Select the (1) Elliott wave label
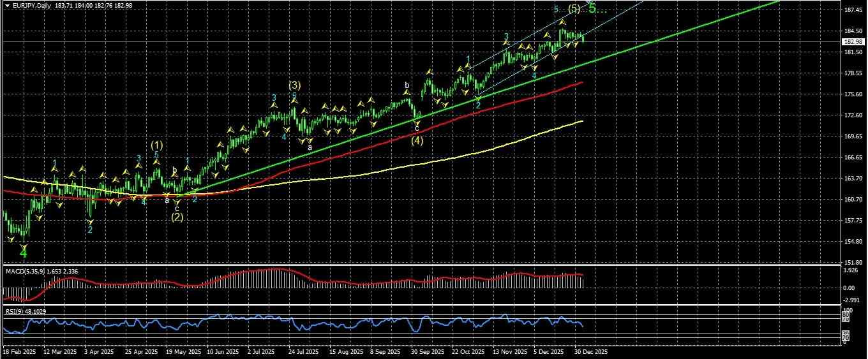The image size is (868, 359). (156, 145)
